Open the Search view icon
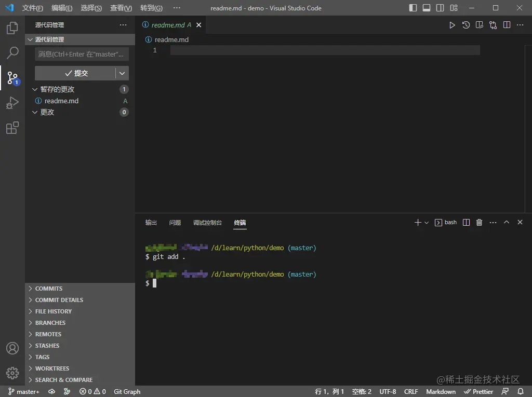This screenshot has height=397, width=532. pyautogui.click(x=12, y=53)
